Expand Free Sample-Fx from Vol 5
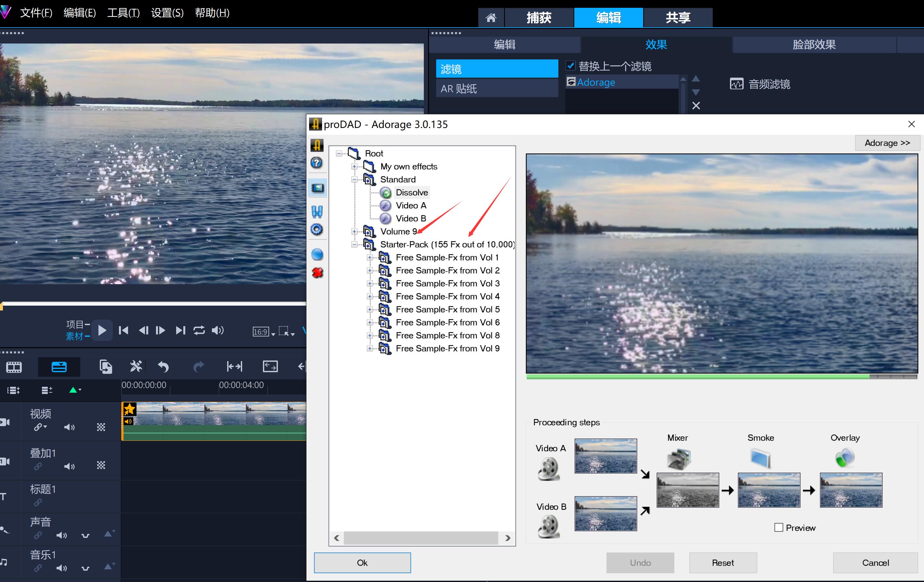Viewport: 924px width, 582px height. coord(370,310)
